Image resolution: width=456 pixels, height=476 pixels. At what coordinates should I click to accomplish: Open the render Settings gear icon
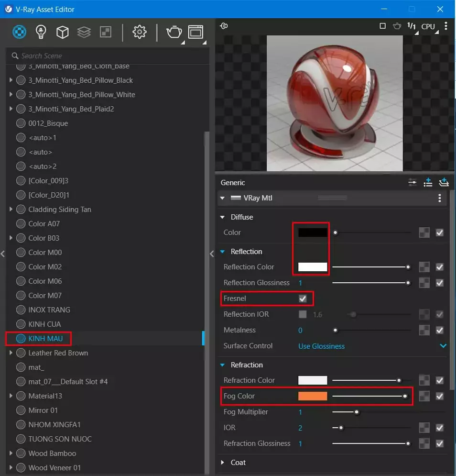pyautogui.click(x=140, y=32)
